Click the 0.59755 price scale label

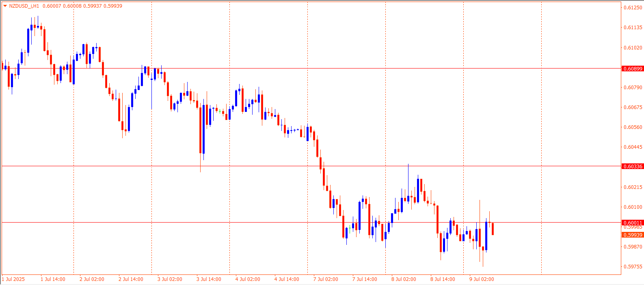pos(633,267)
